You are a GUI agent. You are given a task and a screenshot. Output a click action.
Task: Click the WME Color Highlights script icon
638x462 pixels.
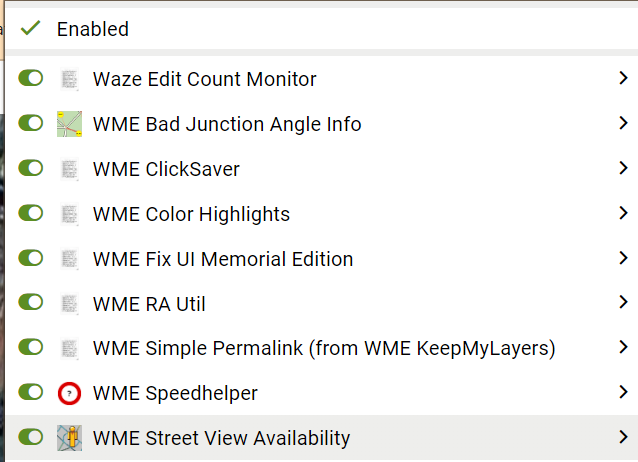click(x=69, y=214)
